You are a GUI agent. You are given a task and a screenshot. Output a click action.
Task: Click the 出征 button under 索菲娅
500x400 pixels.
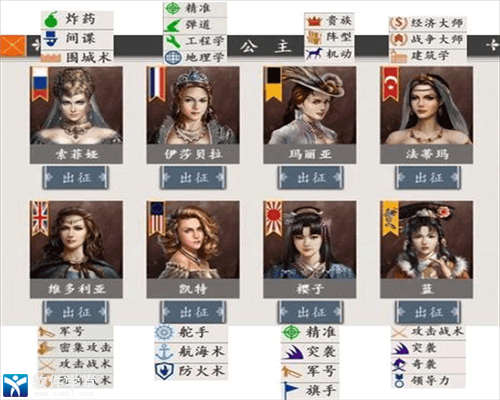(76, 178)
